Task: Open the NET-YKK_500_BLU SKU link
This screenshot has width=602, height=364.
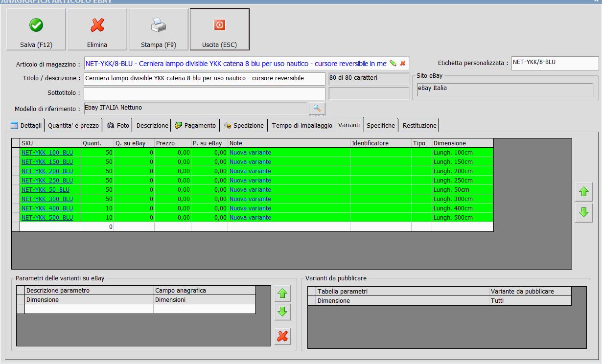Action: 47,218
